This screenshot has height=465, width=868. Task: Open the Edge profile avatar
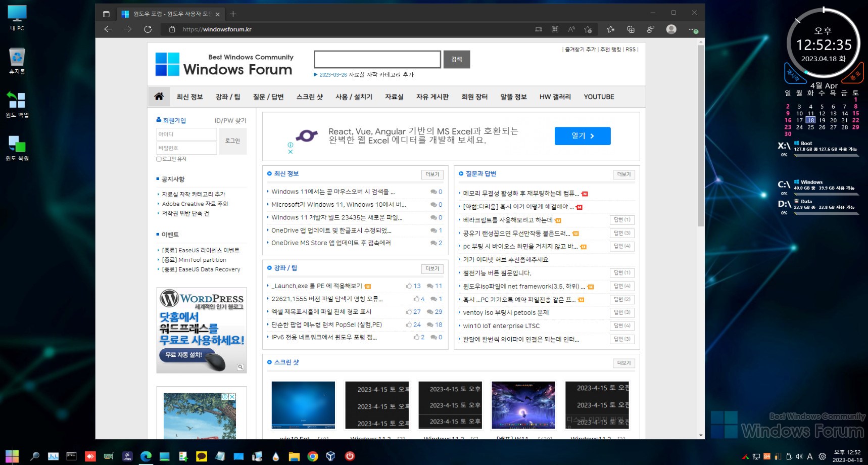pyautogui.click(x=671, y=29)
